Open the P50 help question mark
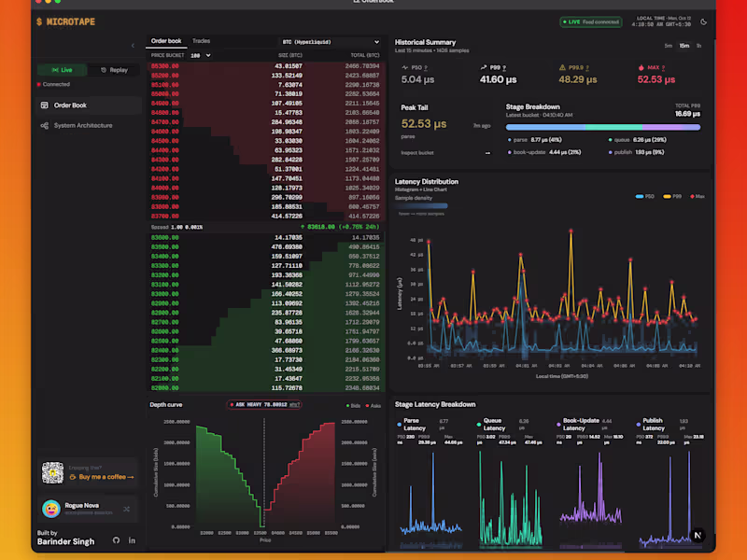The image size is (747, 560). pyautogui.click(x=426, y=68)
